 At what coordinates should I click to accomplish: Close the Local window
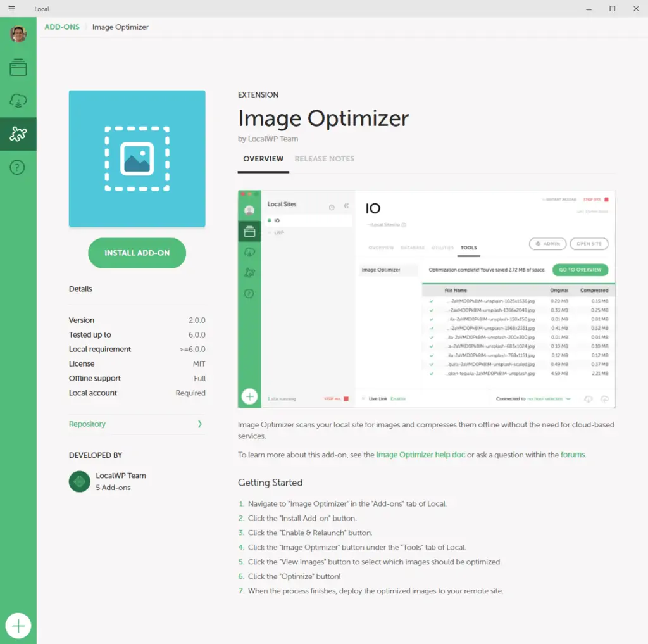[x=636, y=9]
